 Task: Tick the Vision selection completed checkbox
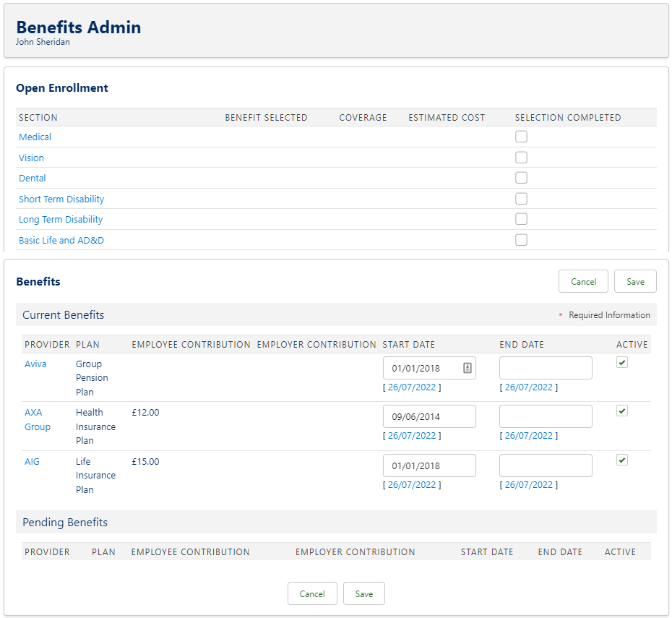(x=521, y=158)
